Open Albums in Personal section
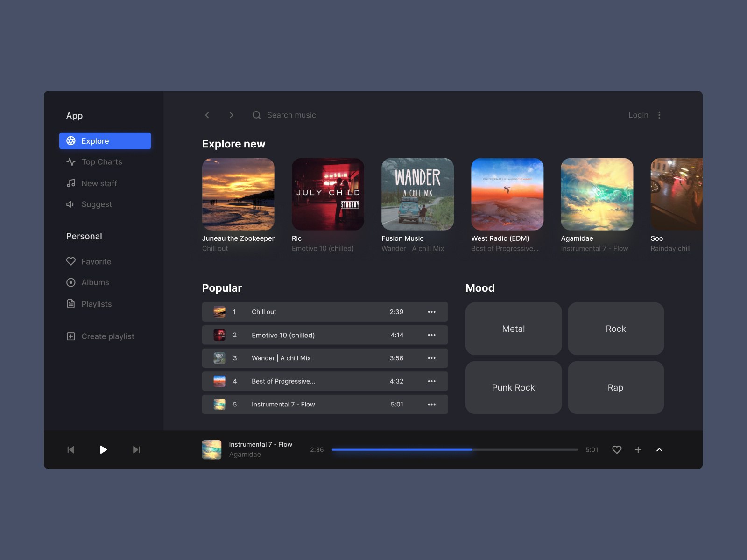 click(88, 282)
